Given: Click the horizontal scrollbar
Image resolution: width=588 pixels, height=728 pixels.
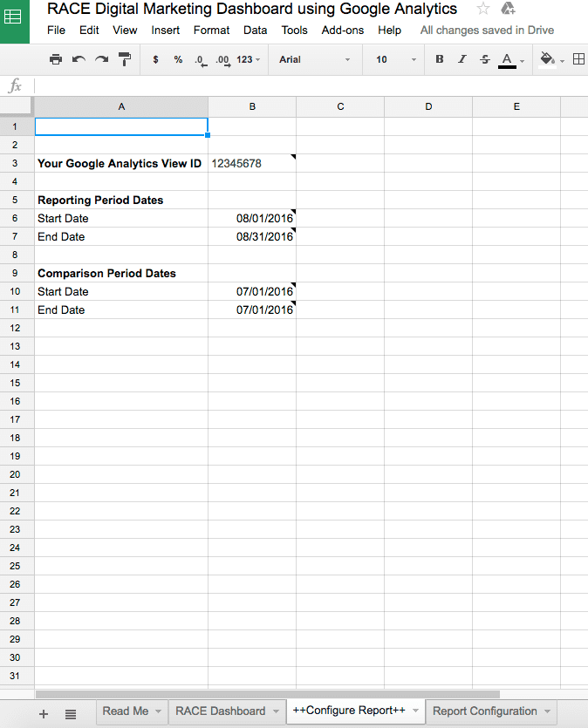Looking at the screenshot, I should 268,694.
